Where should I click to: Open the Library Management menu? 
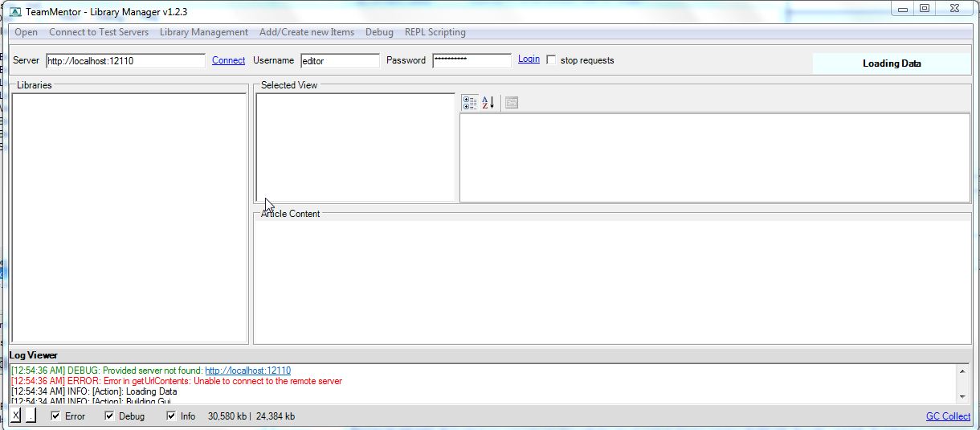[204, 32]
